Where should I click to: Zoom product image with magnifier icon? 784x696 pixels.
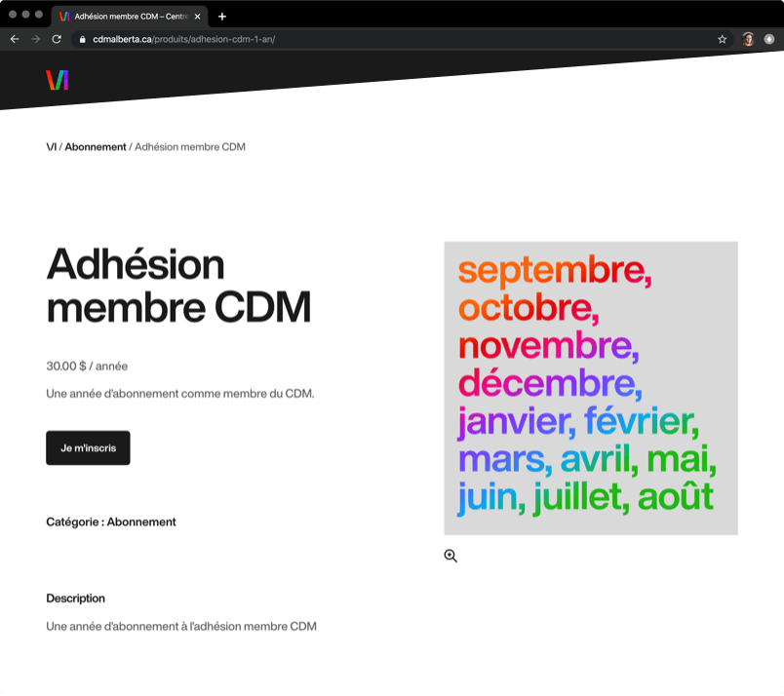[451, 556]
